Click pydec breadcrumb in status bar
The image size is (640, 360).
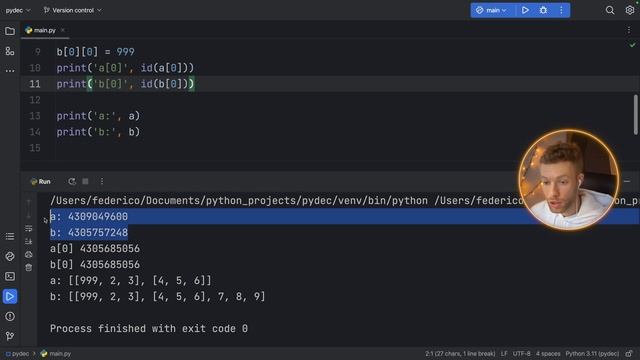[18, 353]
